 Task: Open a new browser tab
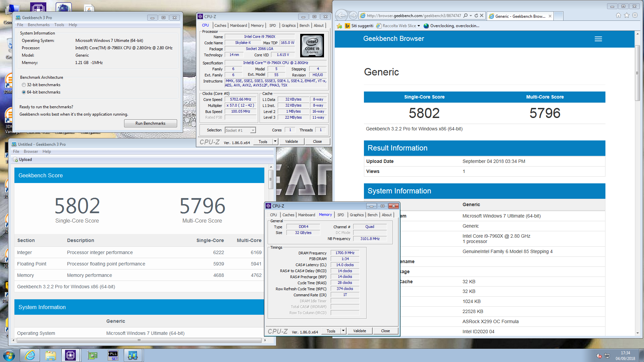click(558, 16)
